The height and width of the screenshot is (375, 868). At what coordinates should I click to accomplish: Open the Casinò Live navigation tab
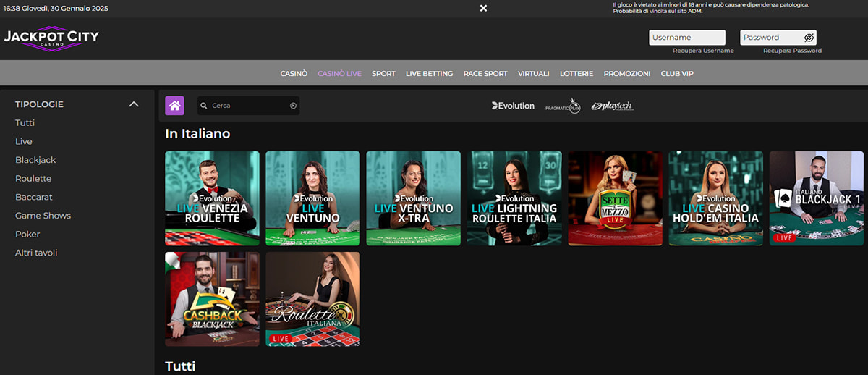pos(339,73)
